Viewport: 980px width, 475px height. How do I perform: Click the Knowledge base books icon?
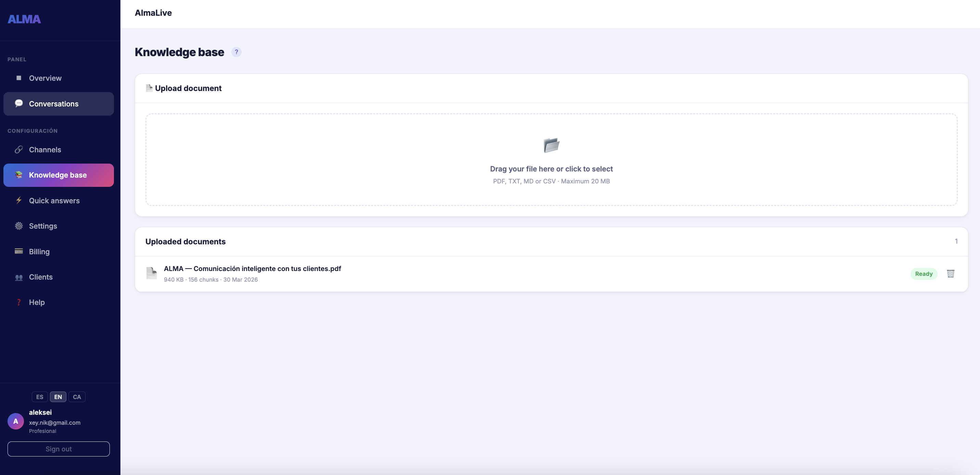click(x=18, y=175)
